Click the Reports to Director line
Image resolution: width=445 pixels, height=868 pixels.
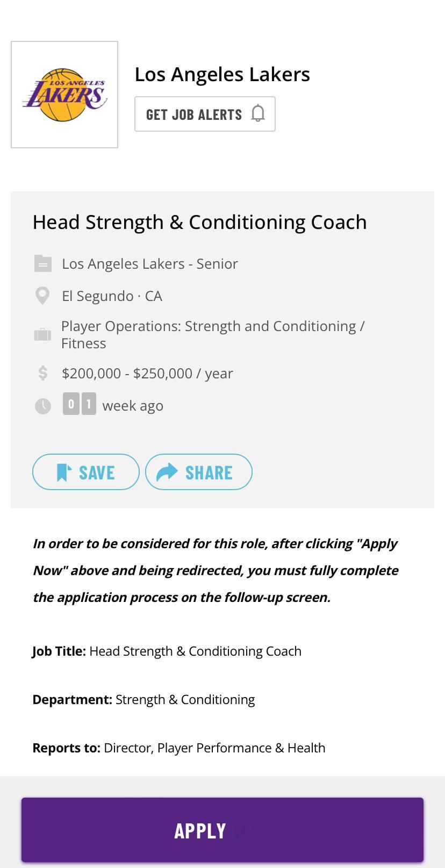179,748
